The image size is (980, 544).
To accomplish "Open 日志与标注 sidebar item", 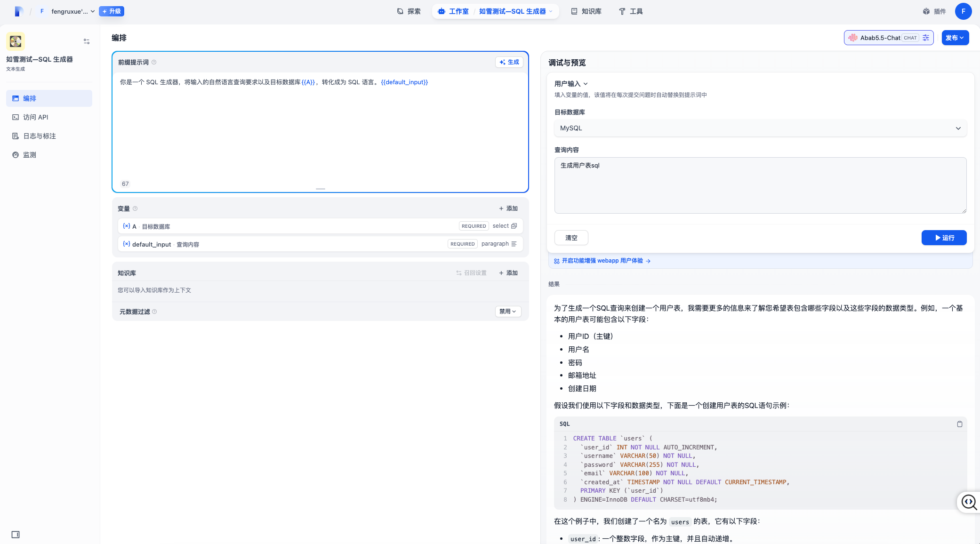I will tap(40, 136).
